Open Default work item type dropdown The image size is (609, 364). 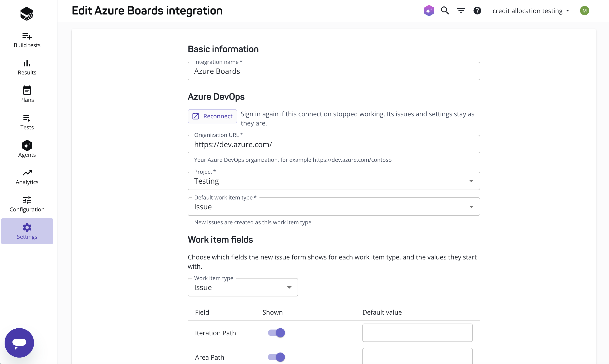(333, 207)
